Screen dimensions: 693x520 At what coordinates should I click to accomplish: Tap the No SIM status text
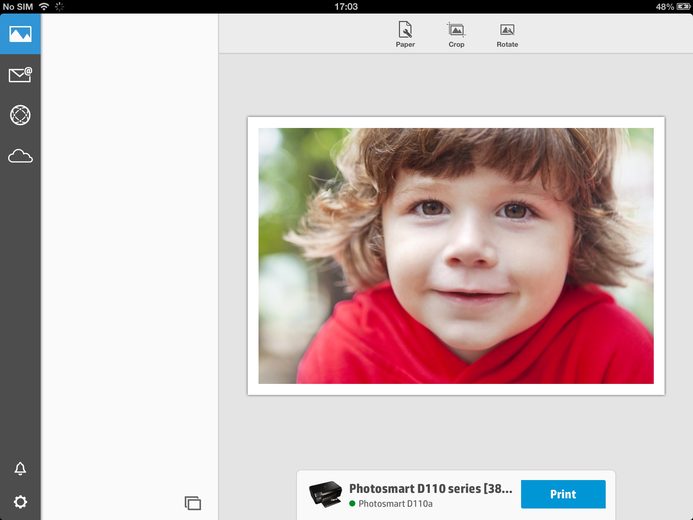tap(18, 7)
